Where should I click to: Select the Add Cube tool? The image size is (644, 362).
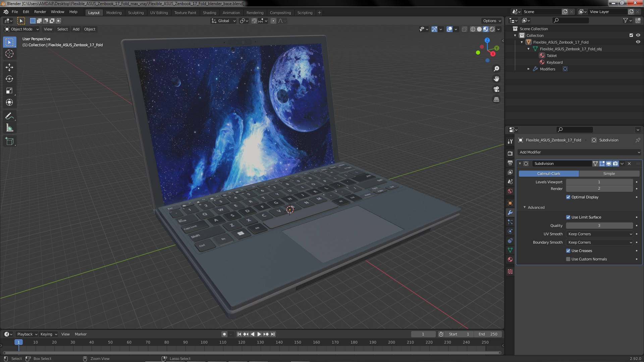pyautogui.click(x=9, y=142)
